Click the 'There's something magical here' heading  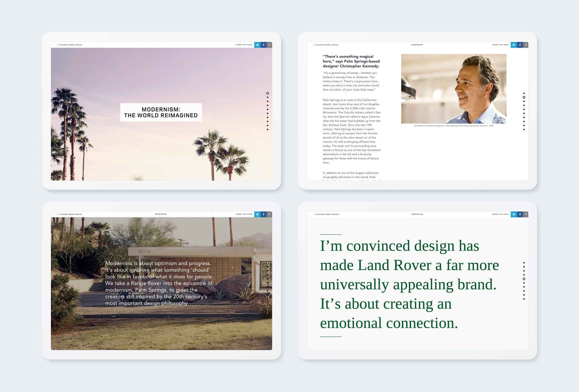pyautogui.click(x=351, y=61)
